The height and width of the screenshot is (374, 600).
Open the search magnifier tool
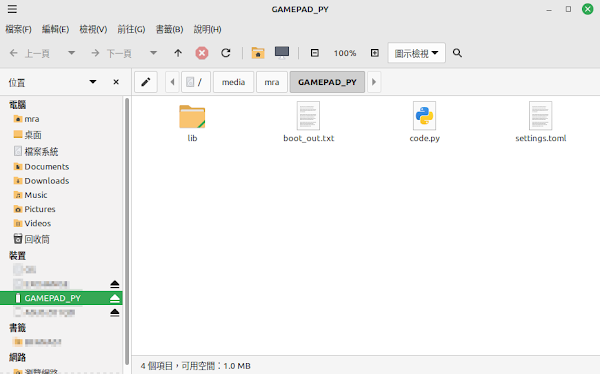pos(457,53)
